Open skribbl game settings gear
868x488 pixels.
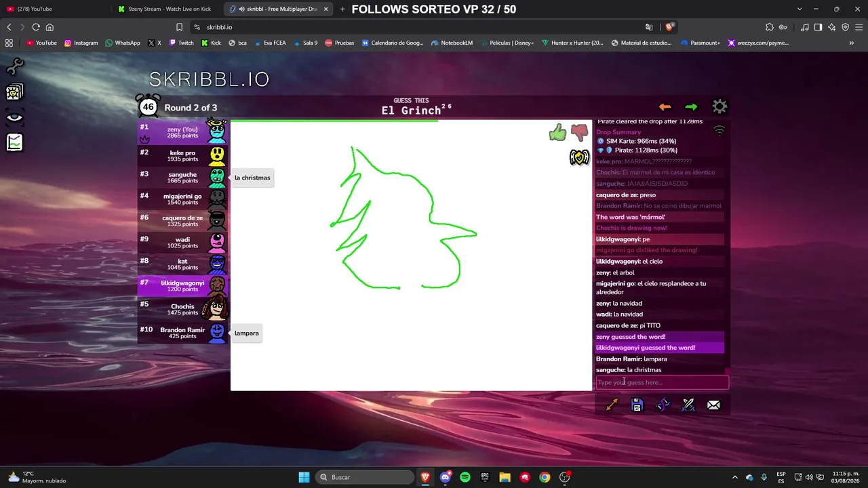[719, 107]
